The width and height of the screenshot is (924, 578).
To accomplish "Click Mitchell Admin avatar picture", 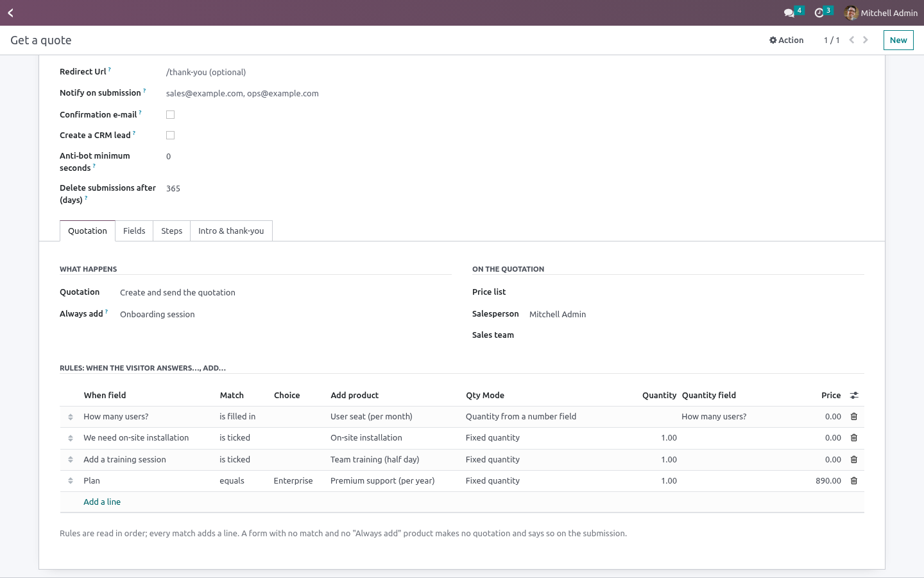I will tap(851, 13).
